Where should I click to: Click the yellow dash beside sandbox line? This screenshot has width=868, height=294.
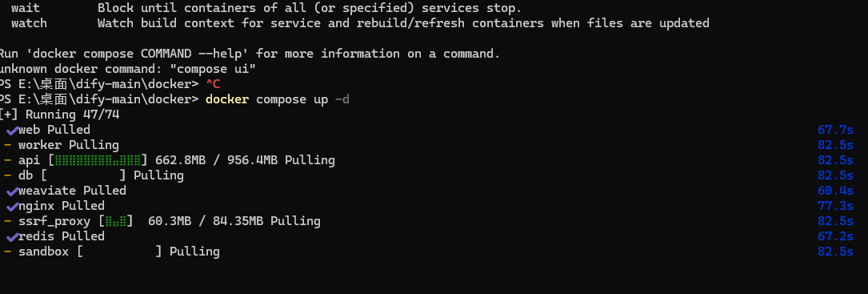tap(8, 252)
